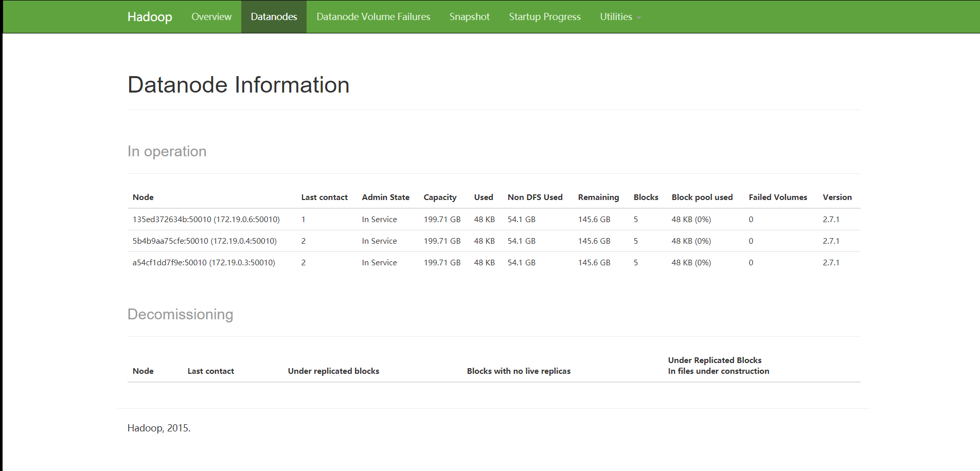Click the Hadoop brand logo link
Screen dimensions: 980x471
coord(150,17)
